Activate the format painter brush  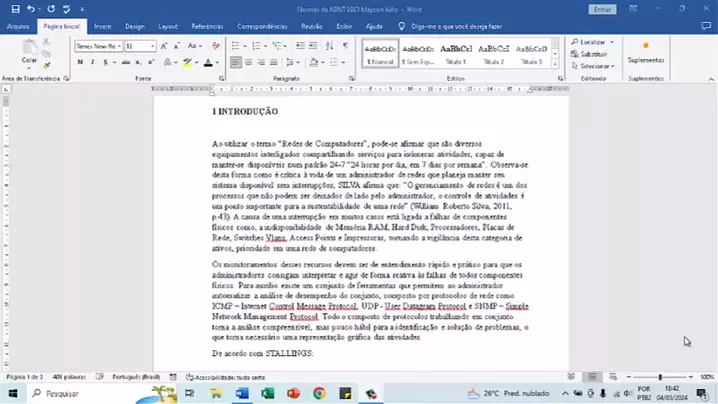click(x=46, y=66)
